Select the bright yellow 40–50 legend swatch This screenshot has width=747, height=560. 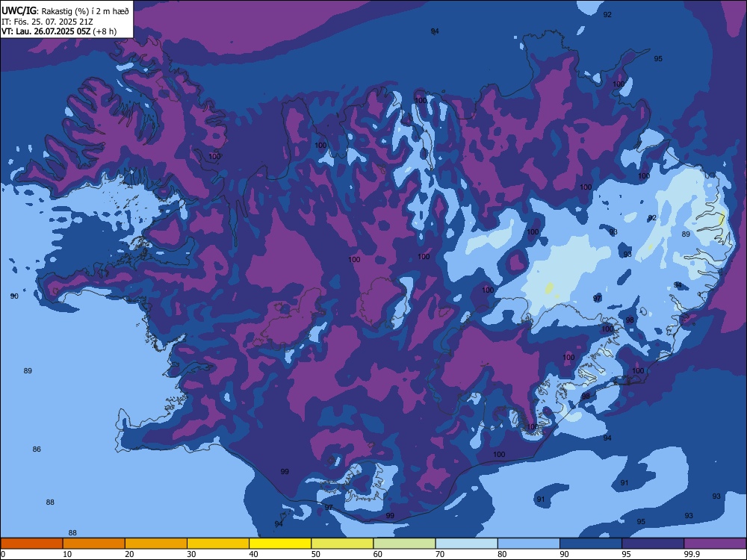[280, 544]
